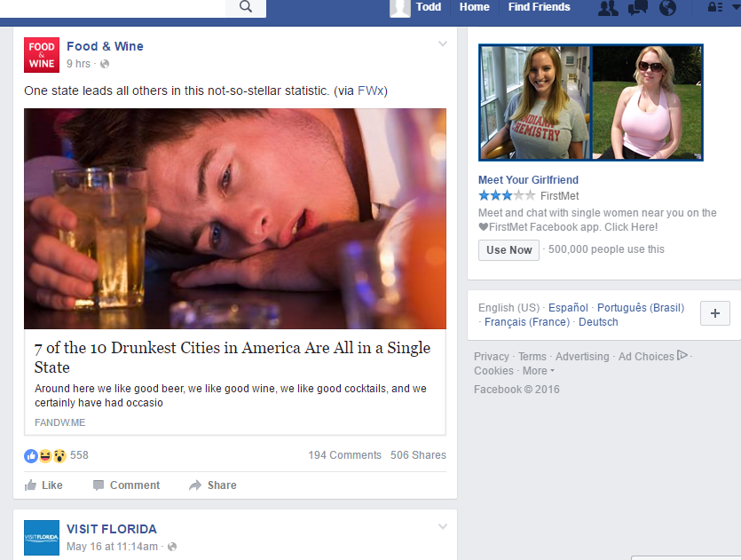Expand the Food & Wine post options chevron
The height and width of the screenshot is (560, 741).
click(443, 44)
